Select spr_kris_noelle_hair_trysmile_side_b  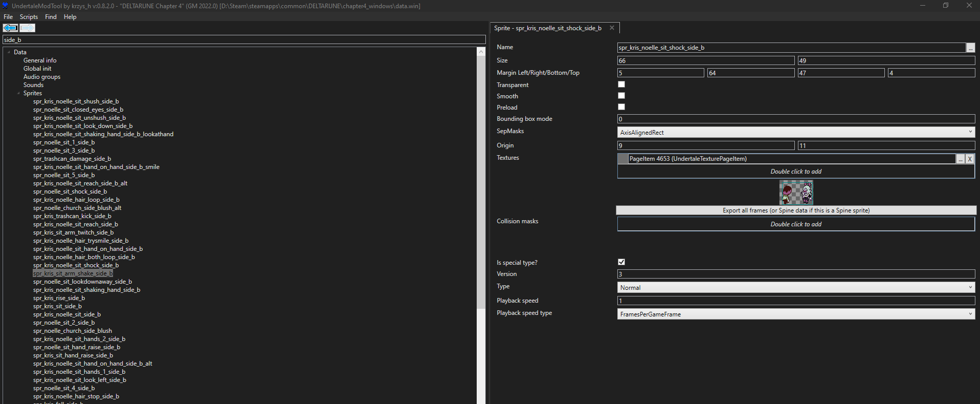click(x=81, y=241)
